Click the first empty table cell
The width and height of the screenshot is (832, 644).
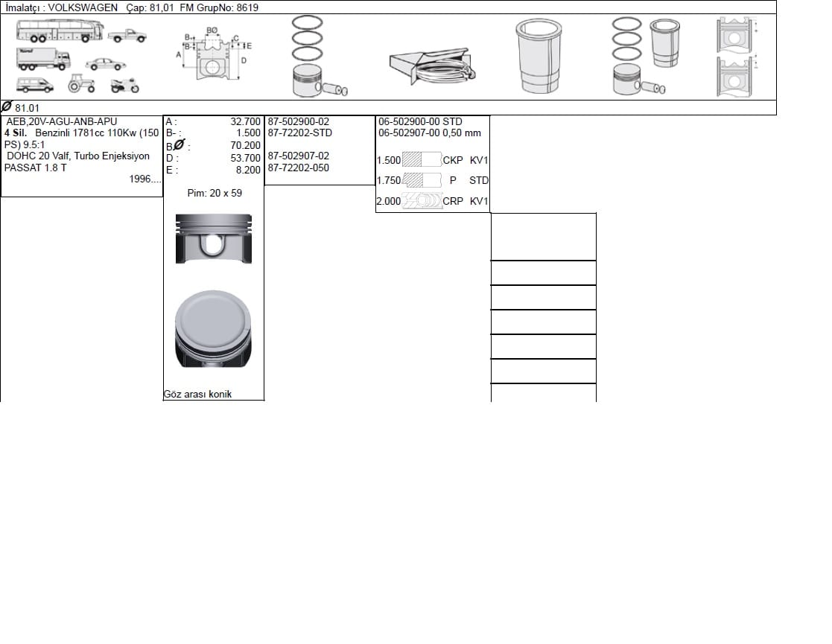(543, 237)
